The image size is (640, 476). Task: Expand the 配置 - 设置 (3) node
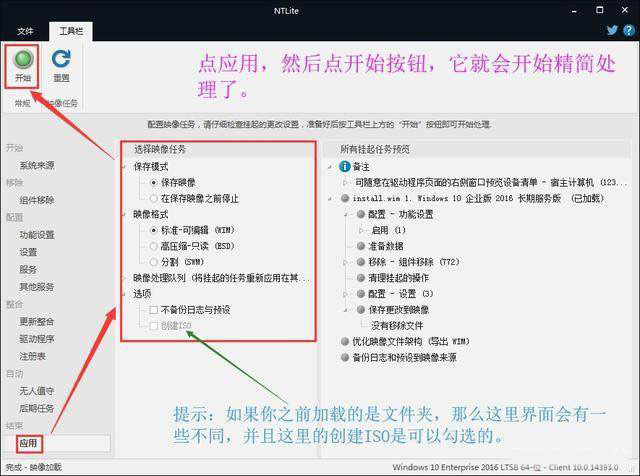(x=346, y=294)
